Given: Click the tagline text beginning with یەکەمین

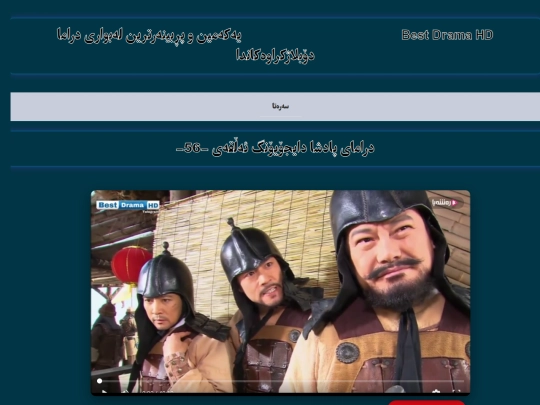Looking at the screenshot, I should 185,45.
